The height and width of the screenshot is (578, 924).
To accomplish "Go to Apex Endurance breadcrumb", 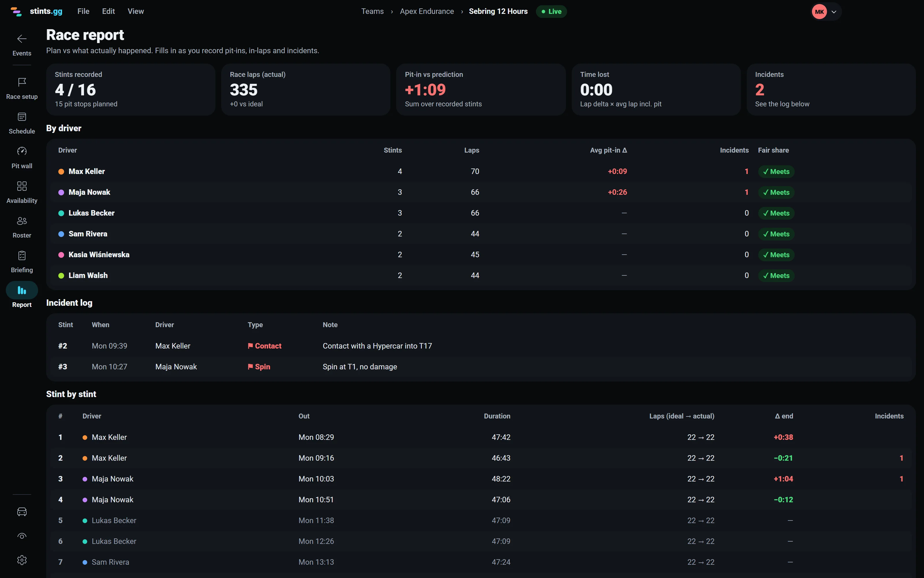I will click(427, 12).
